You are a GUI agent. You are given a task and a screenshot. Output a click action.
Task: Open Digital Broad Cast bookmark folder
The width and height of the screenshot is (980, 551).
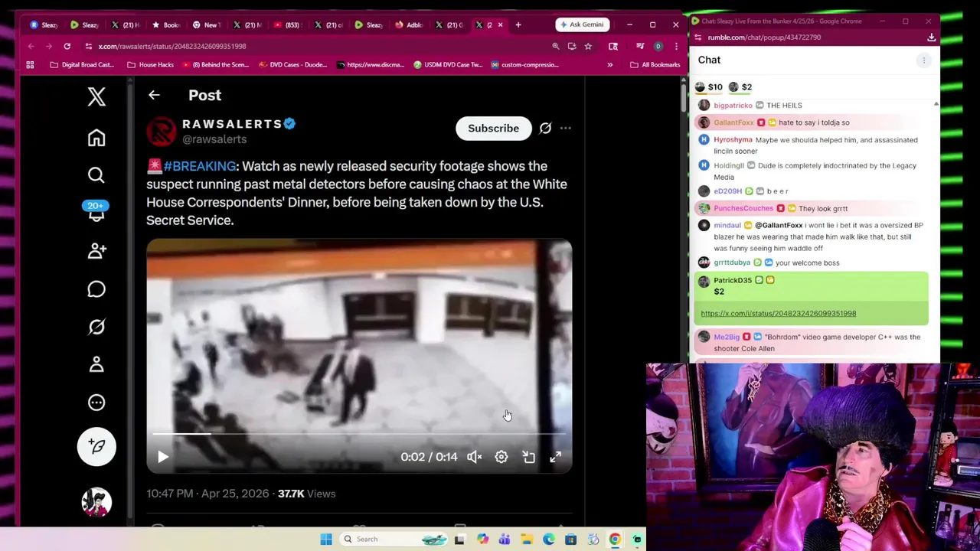click(82, 64)
